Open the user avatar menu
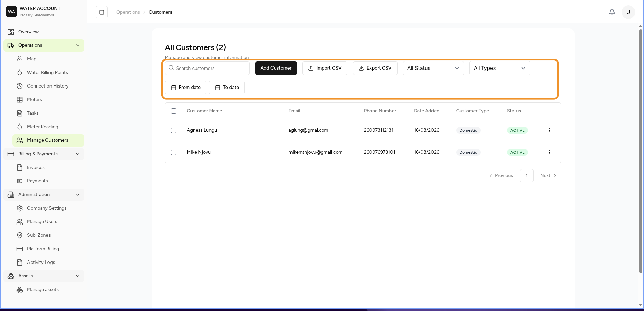Viewport: 644px width, 311px height. click(628, 12)
